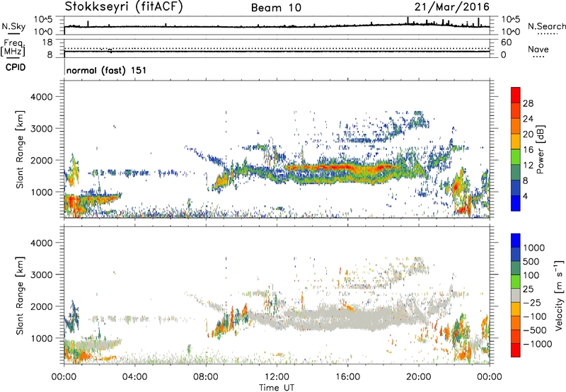Click the "-500" value on velocity color bar
566x392 pixels.
click(x=535, y=330)
